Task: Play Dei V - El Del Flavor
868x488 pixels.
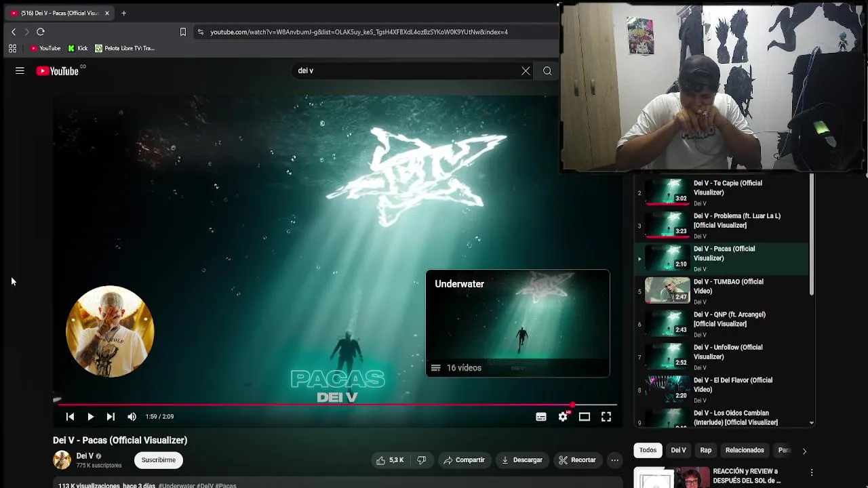Action: [x=722, y=390]
